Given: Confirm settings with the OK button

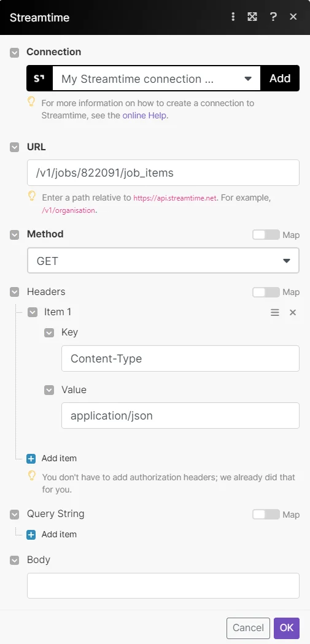Looking at the screenshot, I should point(287,628).
